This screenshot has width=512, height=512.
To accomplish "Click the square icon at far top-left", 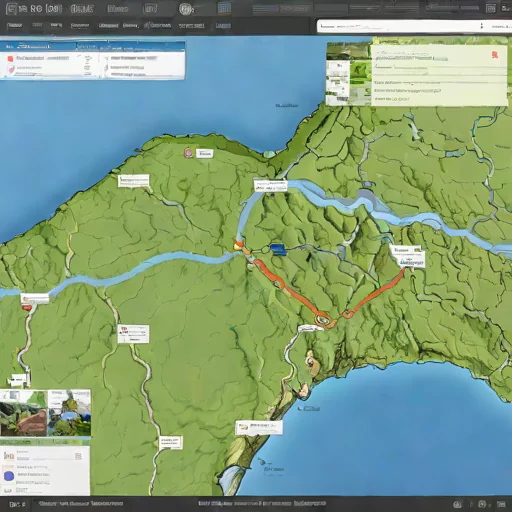I will (x=11, y=9).
